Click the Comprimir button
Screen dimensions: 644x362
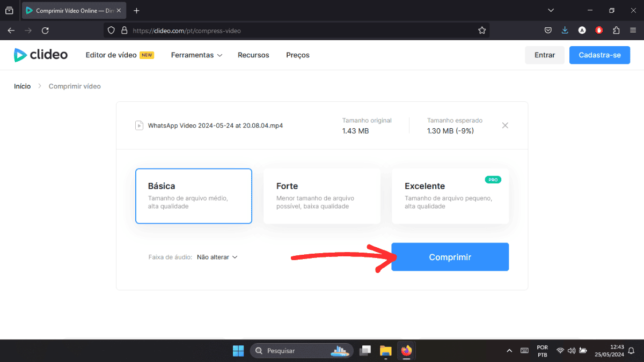(x=450, y=257)
